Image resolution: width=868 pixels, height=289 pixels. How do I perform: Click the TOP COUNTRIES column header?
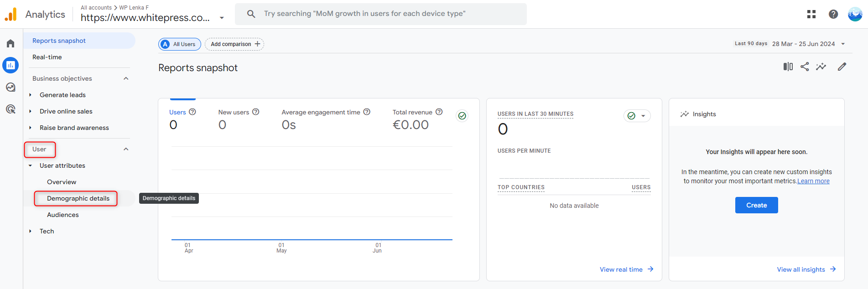521,187
